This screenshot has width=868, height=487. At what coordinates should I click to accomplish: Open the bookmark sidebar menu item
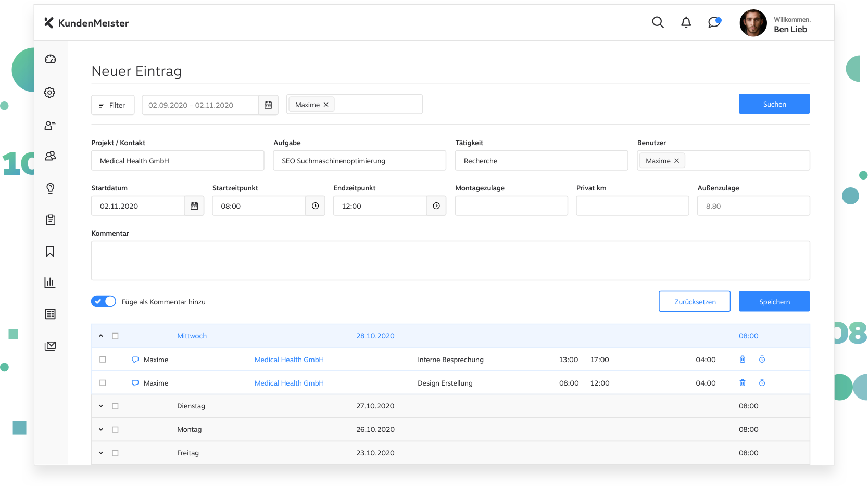pyautogui.click(x=50, y=251)
